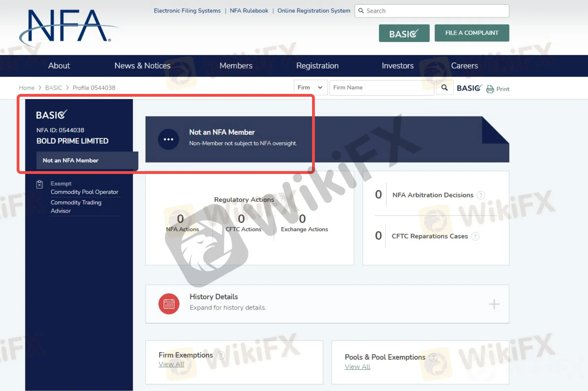This screenshot has height=391, width=588.
Task: Click the green BASIC button in the header
Action: [404, 33]
